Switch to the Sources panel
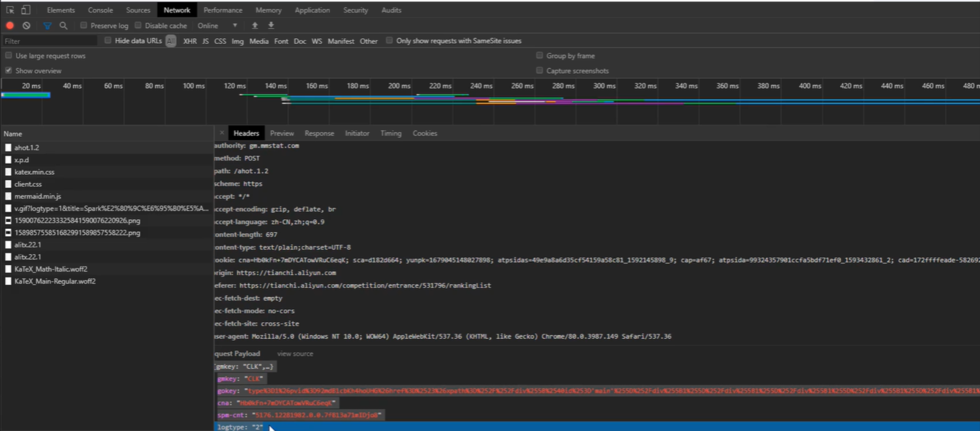Image resolution: width=980 pixels, height=431 pixels. click(138, 10)
